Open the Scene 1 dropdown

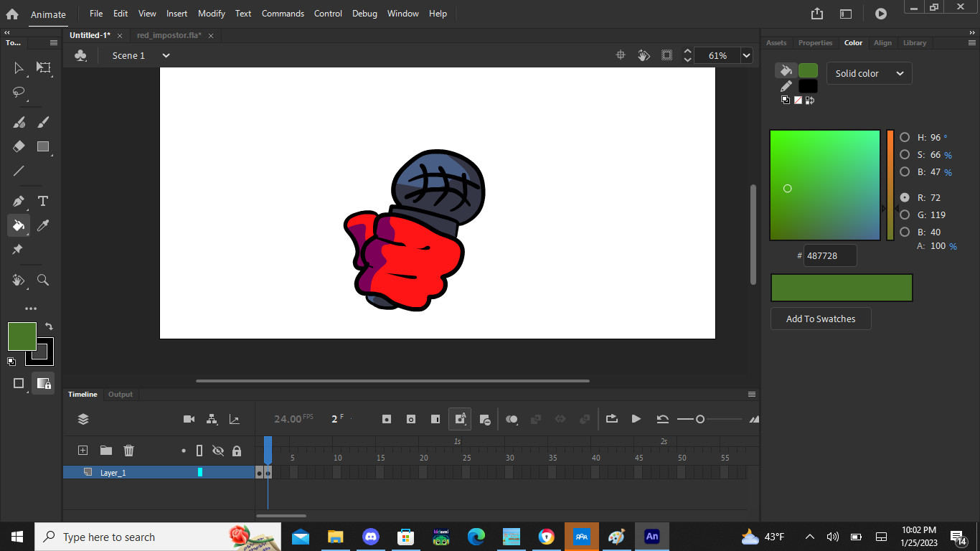point(166,55)
